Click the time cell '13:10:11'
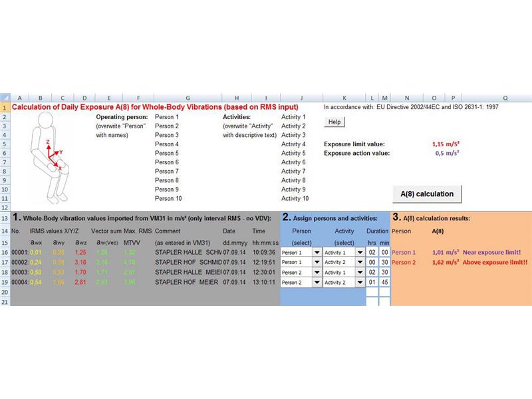This screenshot has width=532, height=399. 263,282
